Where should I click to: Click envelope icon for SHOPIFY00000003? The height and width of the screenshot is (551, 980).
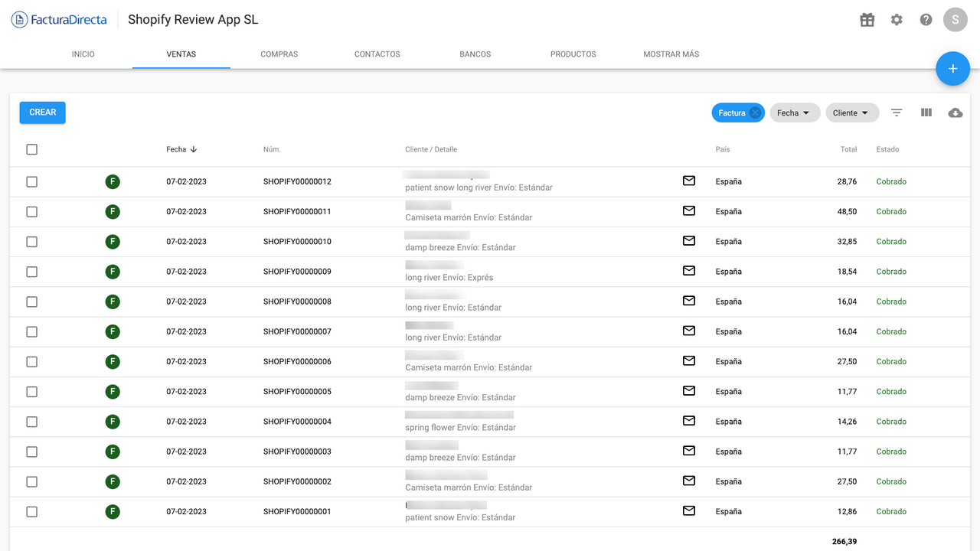689,451
